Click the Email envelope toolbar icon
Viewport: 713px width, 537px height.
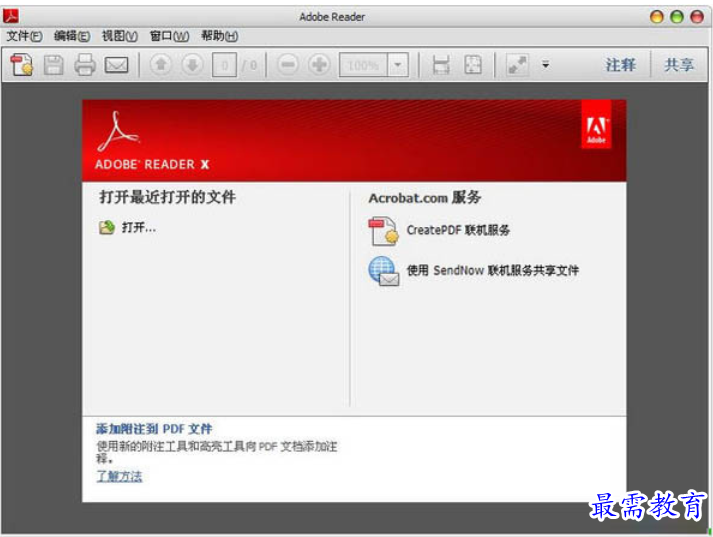point(116,65)
